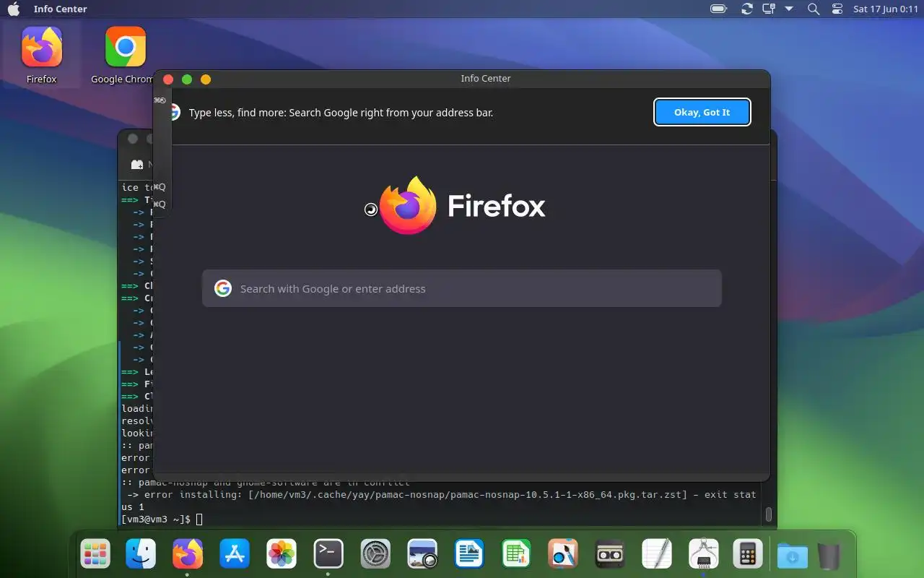Open the date and time clock

(885, 9)
